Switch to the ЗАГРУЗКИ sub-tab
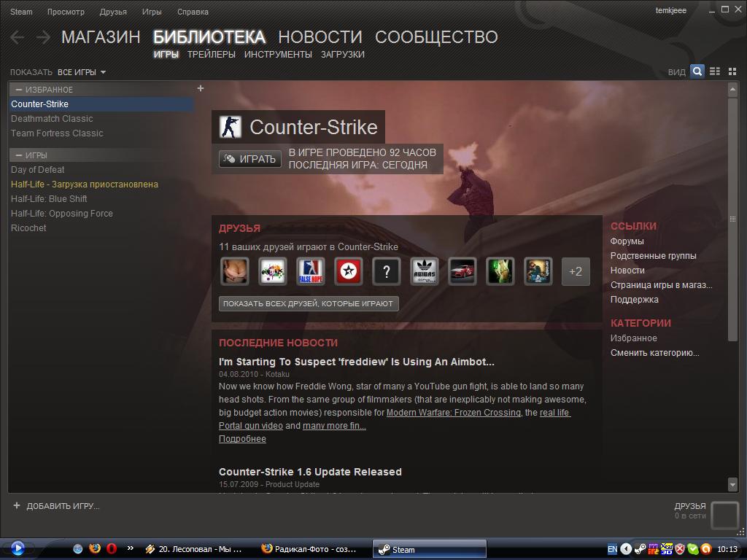The image size is (747, 560). [x=343, y=54]
